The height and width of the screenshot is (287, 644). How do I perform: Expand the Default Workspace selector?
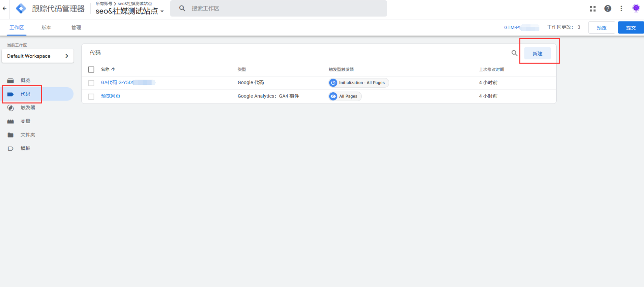38,56
